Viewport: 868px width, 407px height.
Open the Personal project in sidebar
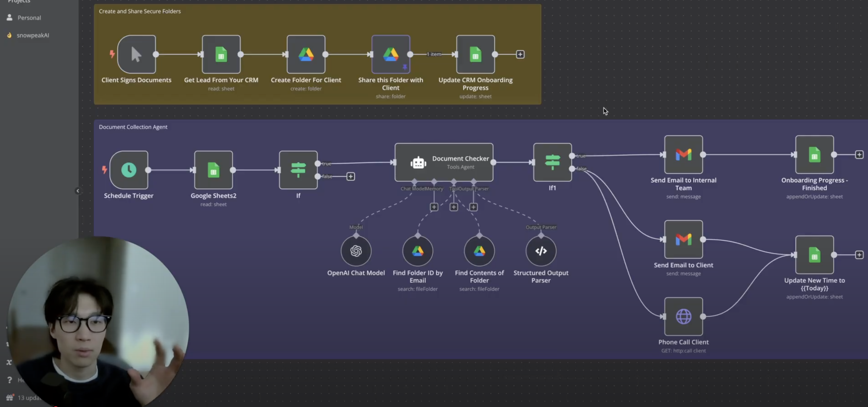pos(29,17)
